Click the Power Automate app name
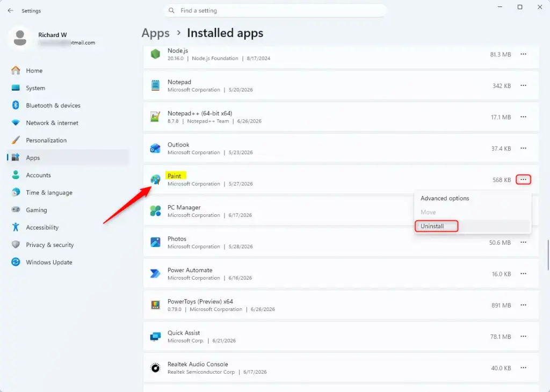 click(x=190, y=270)
